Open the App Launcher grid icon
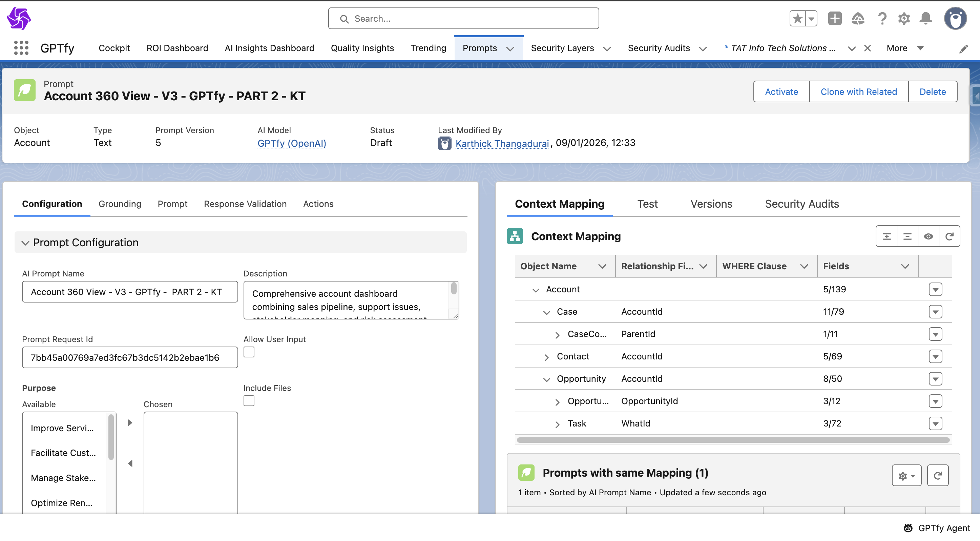980x541 pixels. (x=21, y=48)
